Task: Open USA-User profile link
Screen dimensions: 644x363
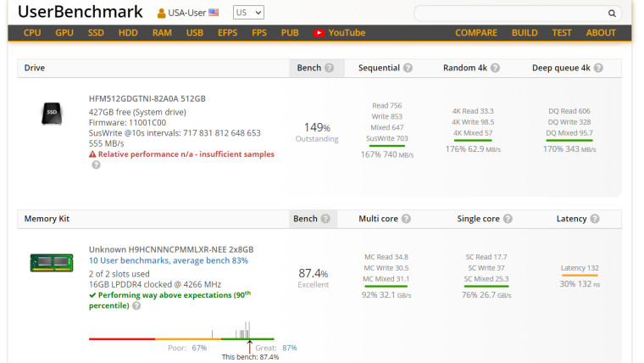Action: [x=187, y=14]
